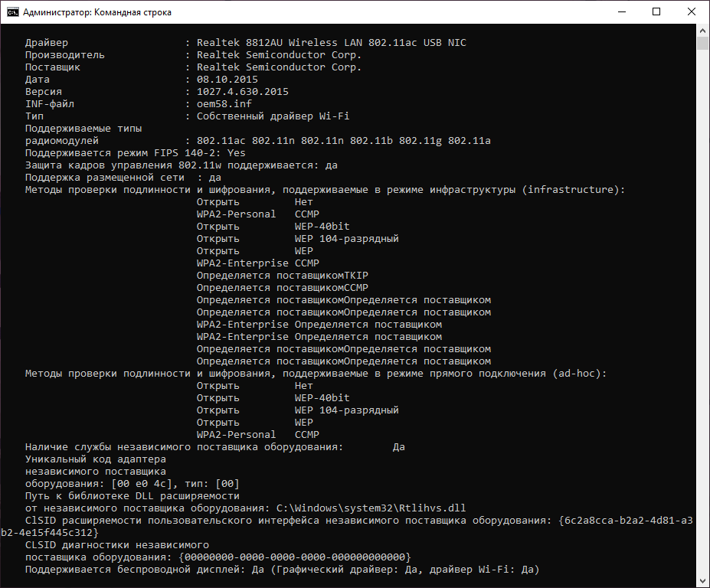The width and height of the screenshot is (710, 588).
Task: Minimize the Command Prompt window
Action: [x=622, y=11]
